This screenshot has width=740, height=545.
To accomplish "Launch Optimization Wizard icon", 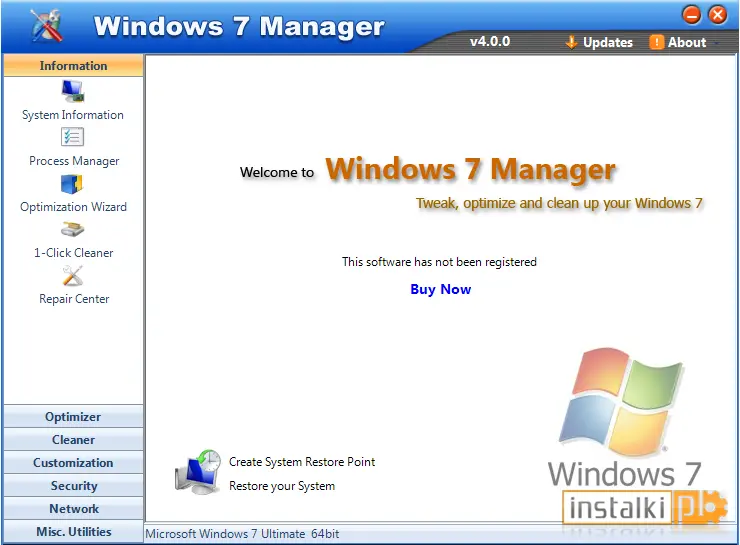I will coord(72,184).
